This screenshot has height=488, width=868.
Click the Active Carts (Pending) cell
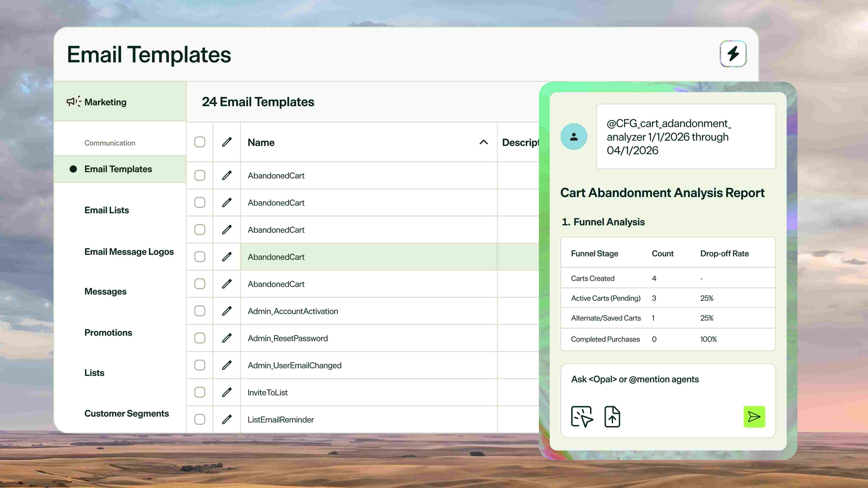[606, 298]
